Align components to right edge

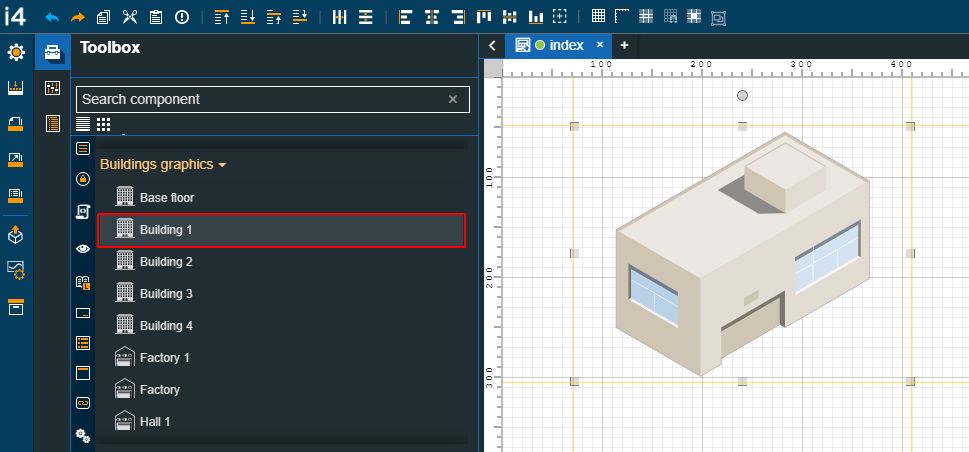tap(458, 17)
